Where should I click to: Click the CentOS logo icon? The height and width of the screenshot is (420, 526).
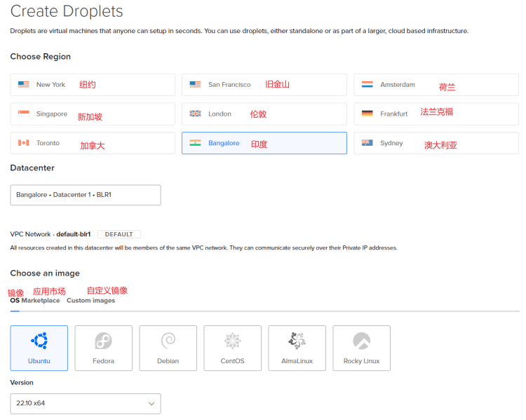[232, 341]
